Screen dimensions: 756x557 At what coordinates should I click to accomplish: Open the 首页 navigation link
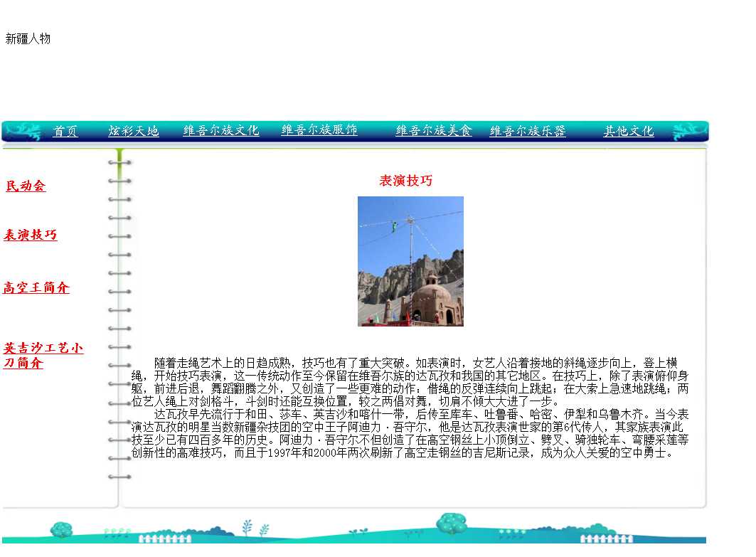point(65,132)
